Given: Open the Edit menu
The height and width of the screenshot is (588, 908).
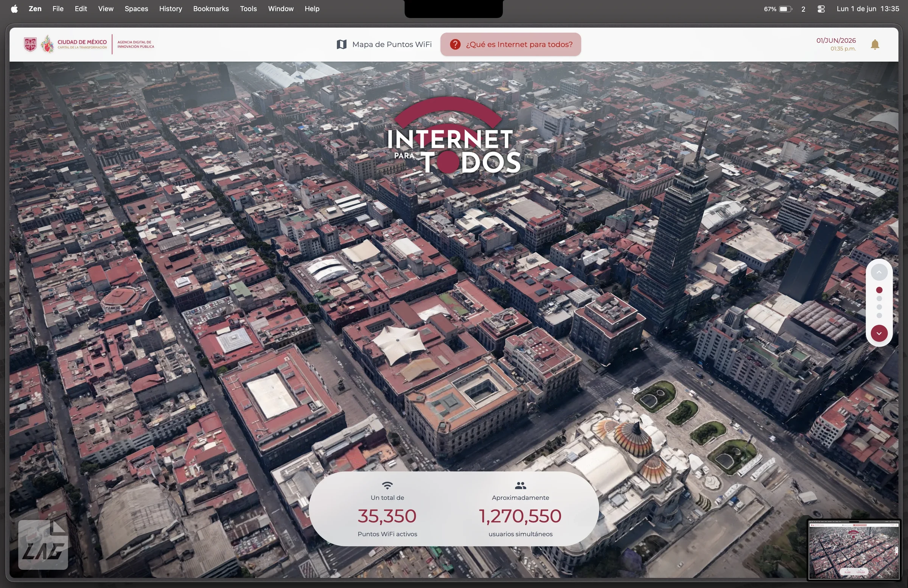Looking at the screenshot, I should [81, 9].
